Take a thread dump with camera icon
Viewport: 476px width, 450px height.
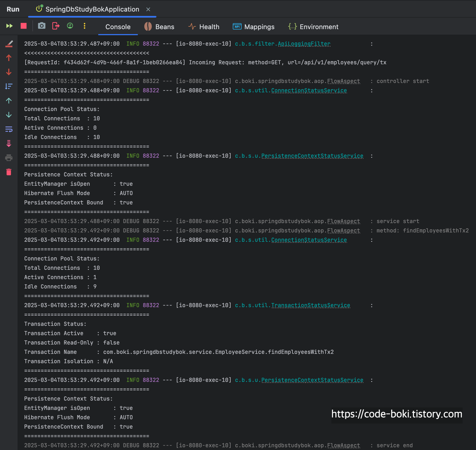[41, 26]
